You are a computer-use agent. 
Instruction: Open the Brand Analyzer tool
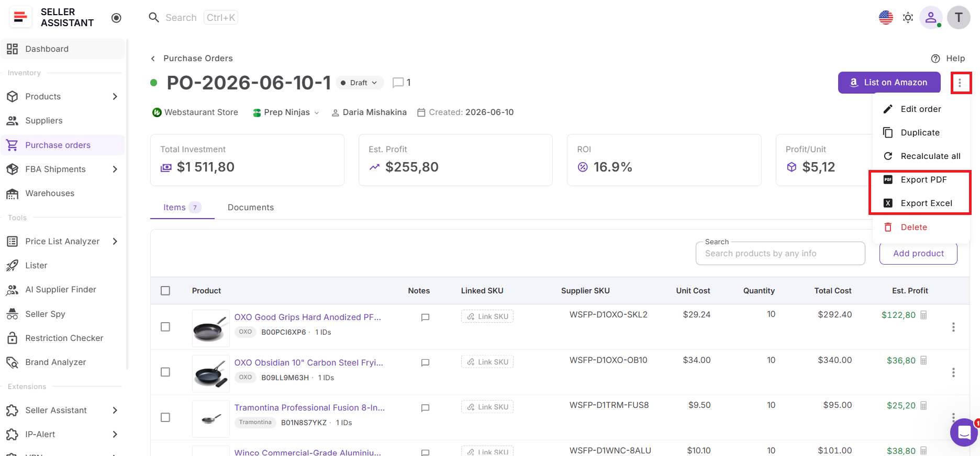[x=63, y=362]
